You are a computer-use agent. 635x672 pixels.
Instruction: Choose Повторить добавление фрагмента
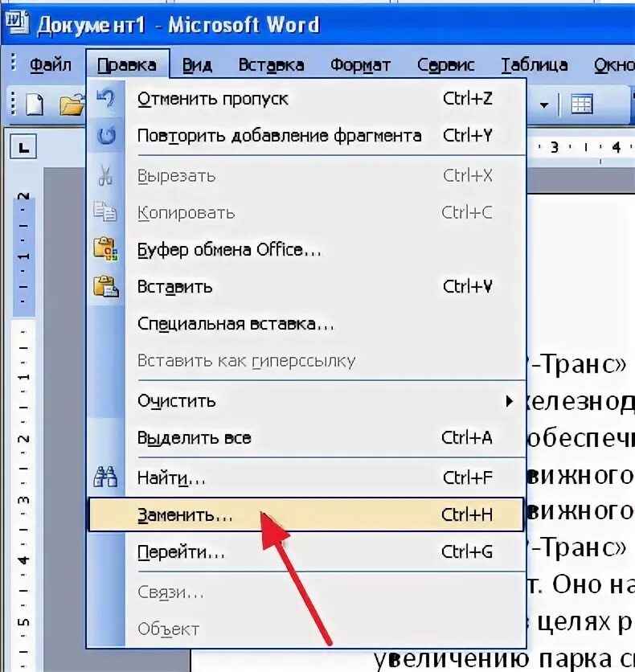coord(306,136)
